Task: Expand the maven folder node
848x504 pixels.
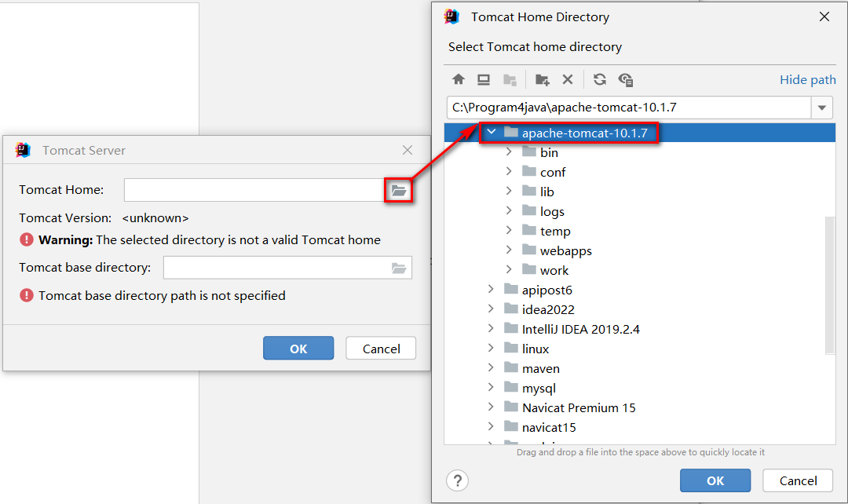Action: coord(491,368)
